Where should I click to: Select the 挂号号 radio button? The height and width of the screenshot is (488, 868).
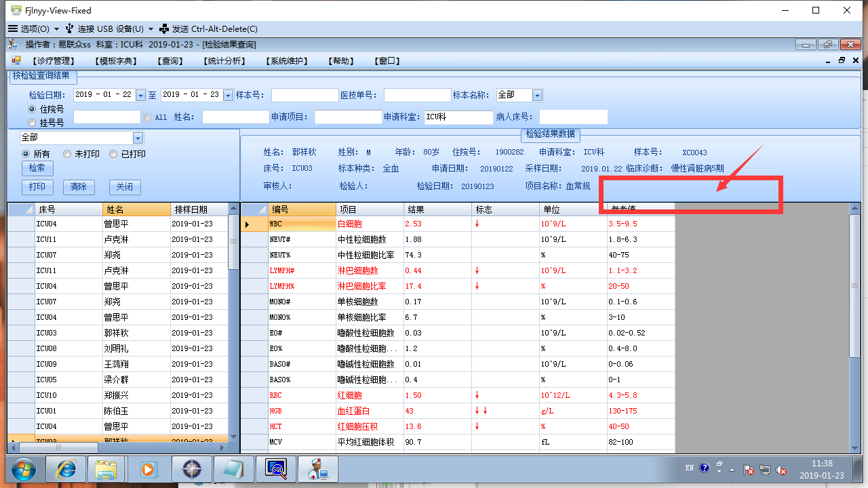[32, 123]
